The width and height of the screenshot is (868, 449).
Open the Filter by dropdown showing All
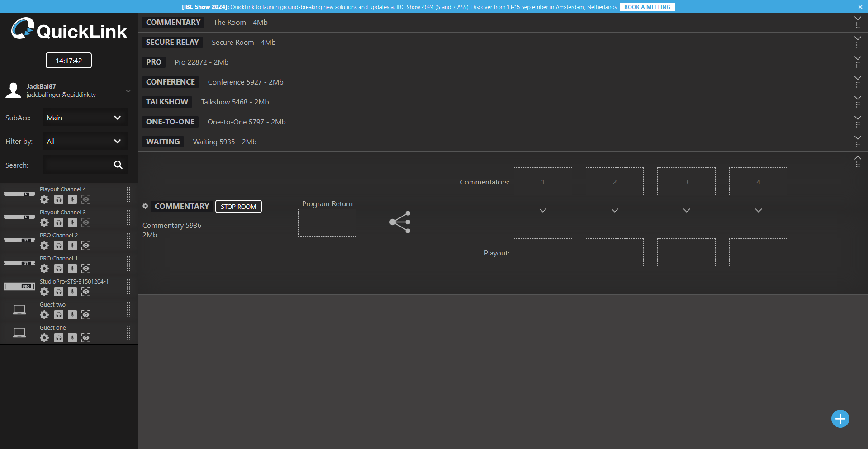(85, 141)
